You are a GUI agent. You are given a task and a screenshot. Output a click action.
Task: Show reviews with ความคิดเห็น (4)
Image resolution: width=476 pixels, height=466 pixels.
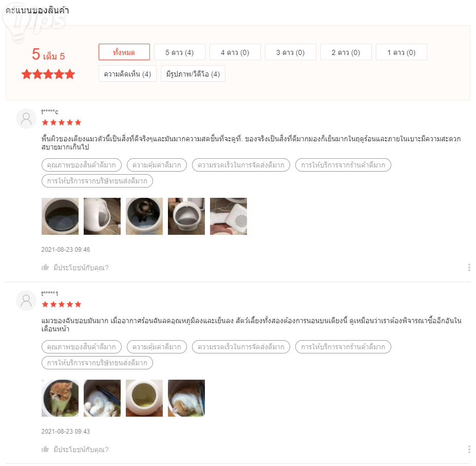127,73
